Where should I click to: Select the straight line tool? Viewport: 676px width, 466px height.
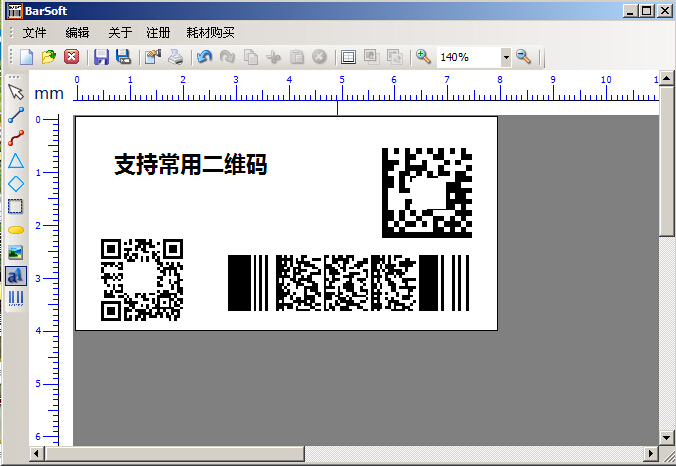tap(16, 115)
